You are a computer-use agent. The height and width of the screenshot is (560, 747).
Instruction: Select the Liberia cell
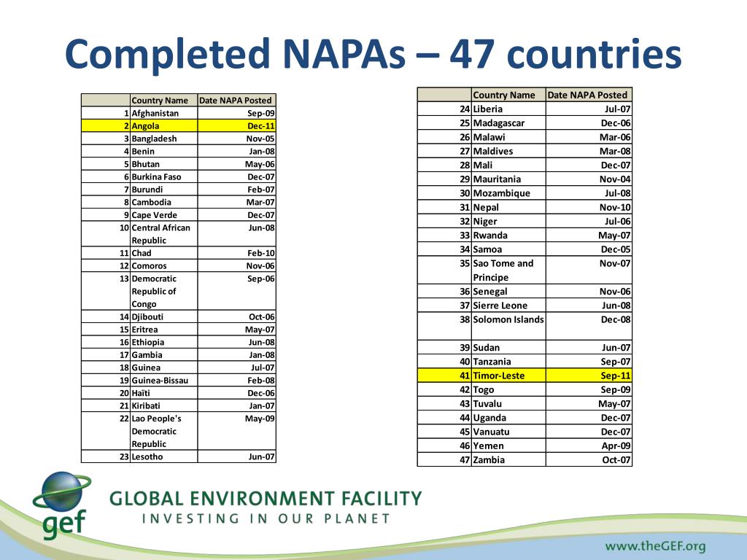tap(508, 109)
